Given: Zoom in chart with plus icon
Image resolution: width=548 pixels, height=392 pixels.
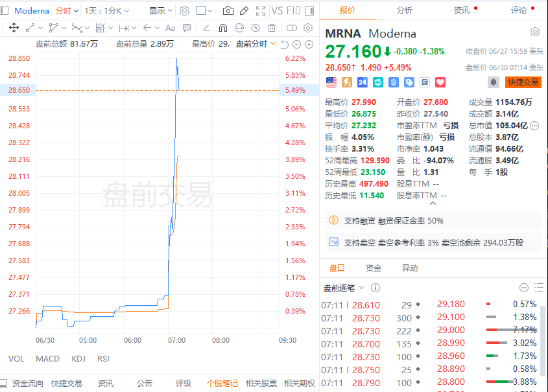Looking at the screenshot, I should tap(309, 44).
